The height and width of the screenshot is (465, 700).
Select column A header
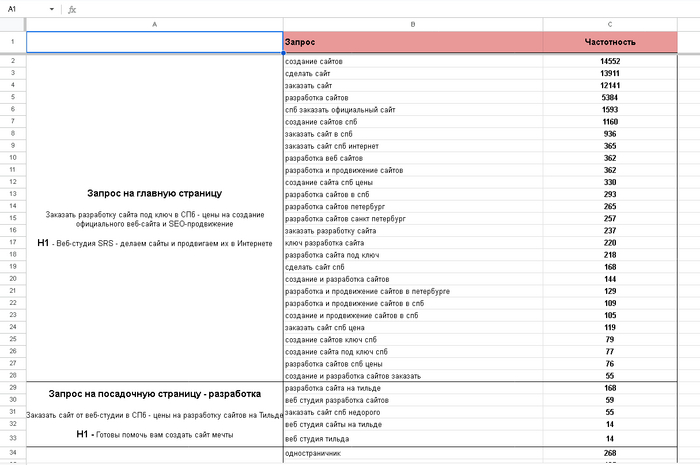(154, 24)
